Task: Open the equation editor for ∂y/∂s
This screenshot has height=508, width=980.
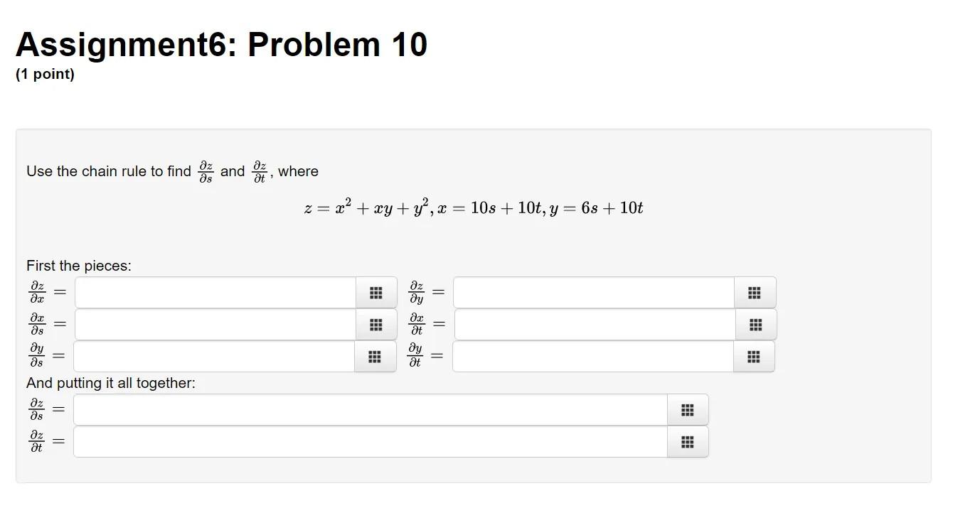Action: coord(376,356)
